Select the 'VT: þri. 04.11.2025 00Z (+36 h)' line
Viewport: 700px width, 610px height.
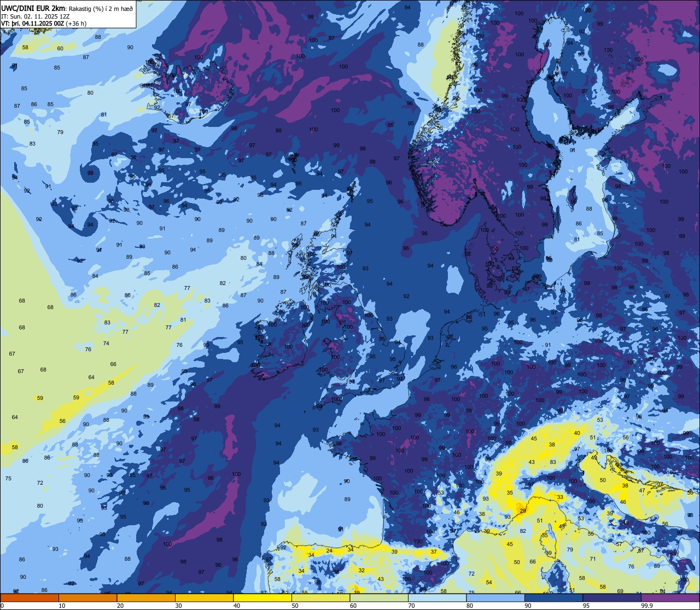[44, 24]
